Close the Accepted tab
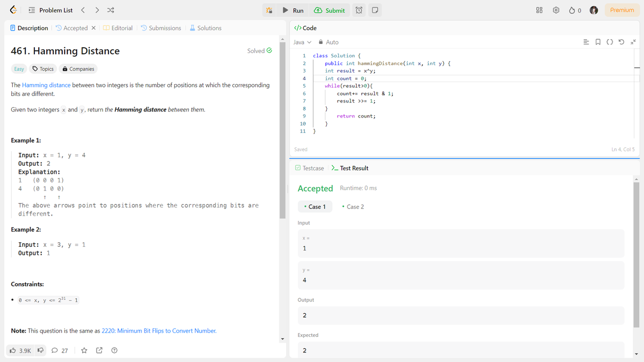This screenshot has height=362, width=644. click(93, 28)
